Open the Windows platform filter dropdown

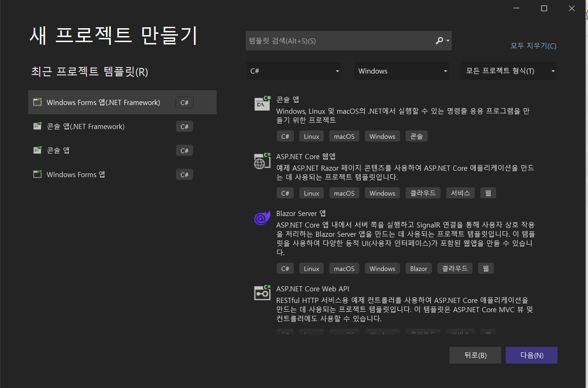[x=402, y=71]
